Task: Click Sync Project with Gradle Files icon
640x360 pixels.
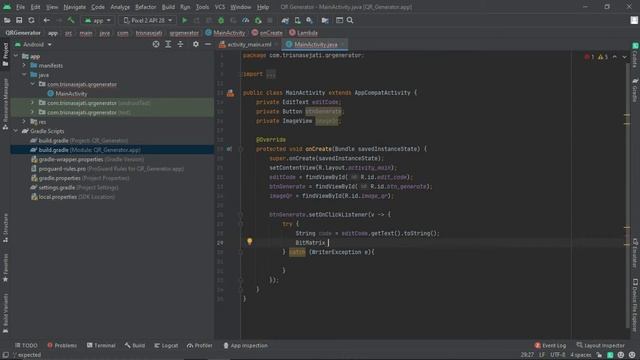Action: point(285,20)
